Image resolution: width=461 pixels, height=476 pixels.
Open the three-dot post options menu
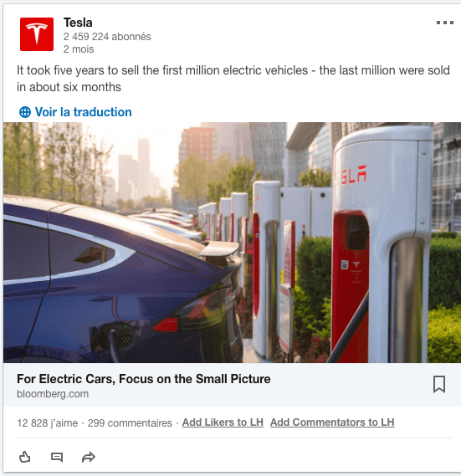click(445, 23)
